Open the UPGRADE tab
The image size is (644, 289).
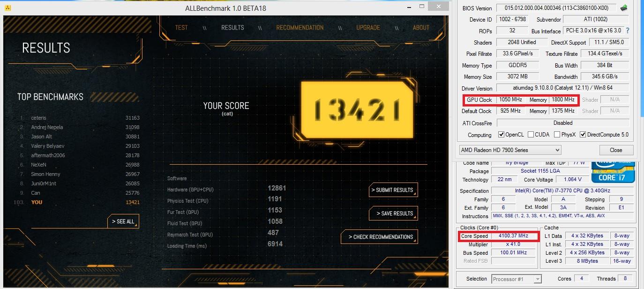pyautogui.click(x=368, y=27)
